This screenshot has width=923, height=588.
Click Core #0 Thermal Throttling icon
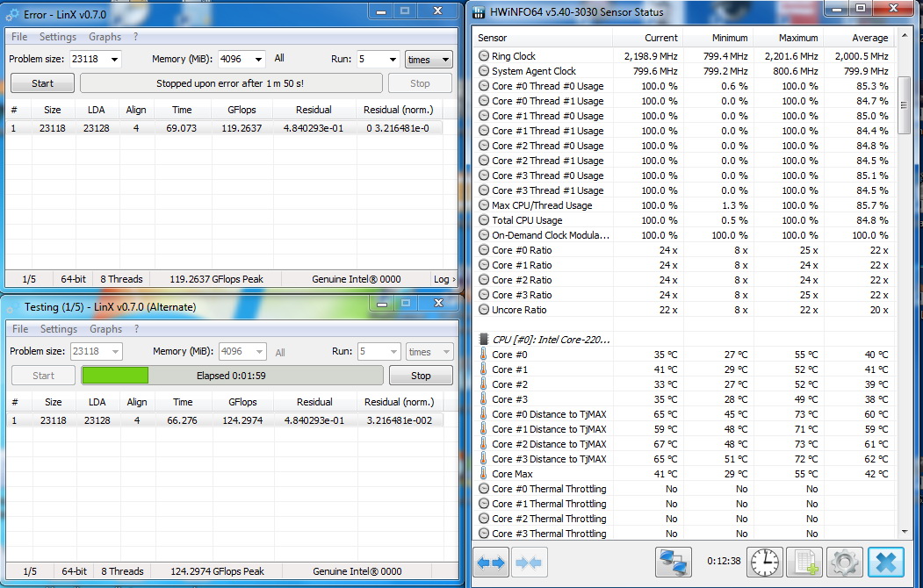[484, 489]
